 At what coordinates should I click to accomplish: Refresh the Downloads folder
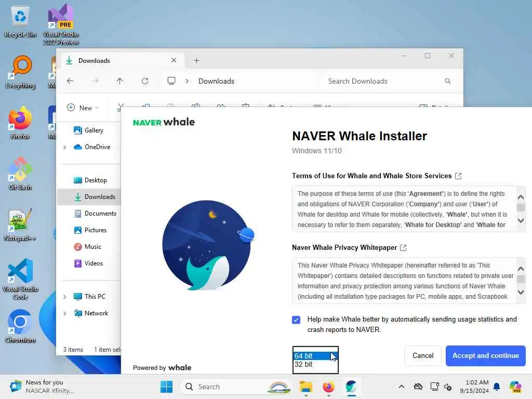click(x=145, y=81)
